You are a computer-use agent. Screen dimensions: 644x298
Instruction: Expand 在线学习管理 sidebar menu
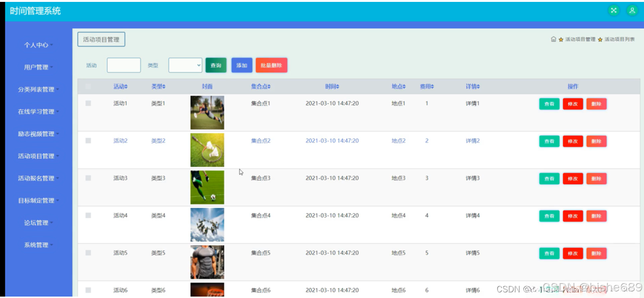coord(39,112)
